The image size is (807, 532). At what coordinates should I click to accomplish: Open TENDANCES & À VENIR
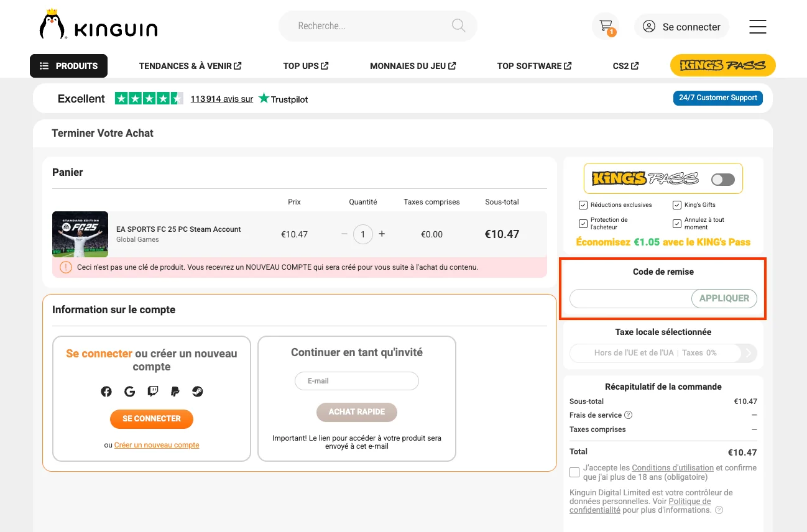point(190,66)
